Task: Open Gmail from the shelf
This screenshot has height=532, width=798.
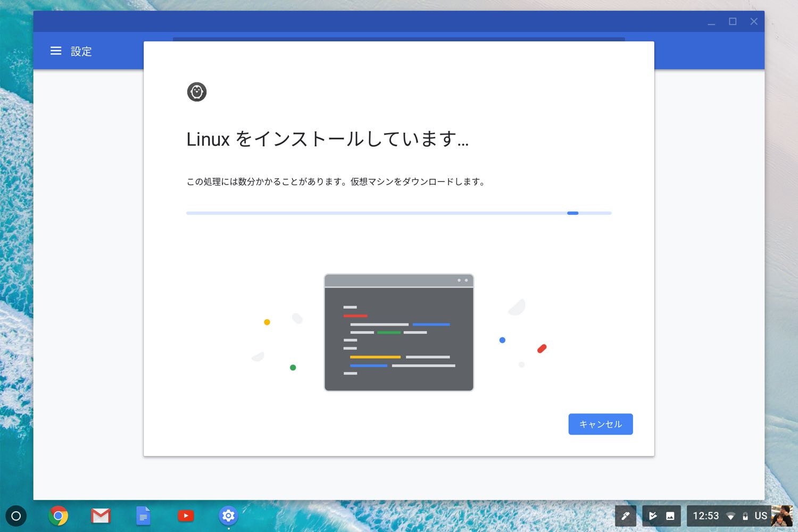Action: click(101, 516)
